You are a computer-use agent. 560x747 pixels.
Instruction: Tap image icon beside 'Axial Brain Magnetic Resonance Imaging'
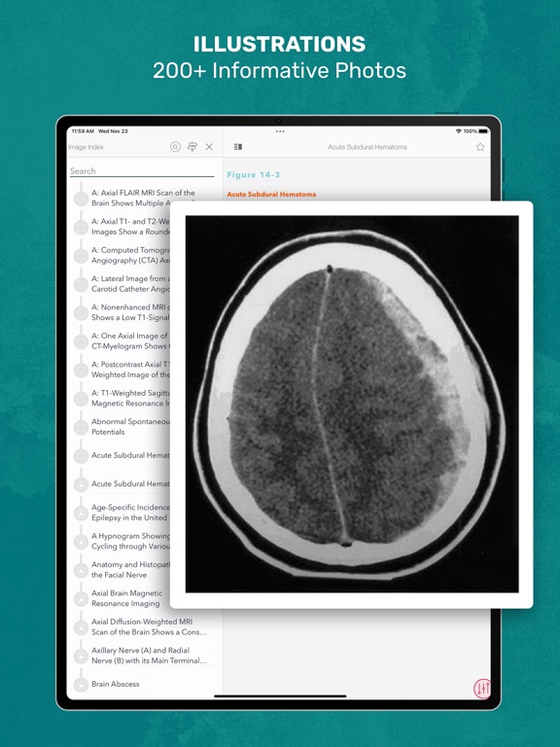pos(81,598)
